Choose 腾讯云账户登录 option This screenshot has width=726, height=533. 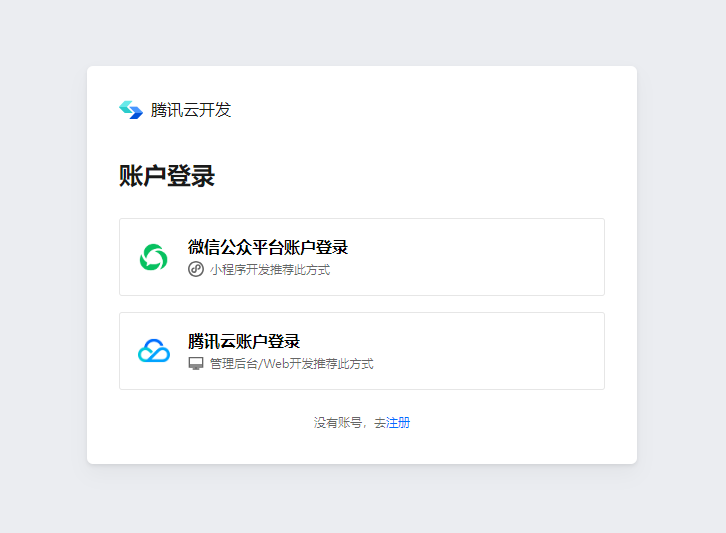tap(362, 351)
